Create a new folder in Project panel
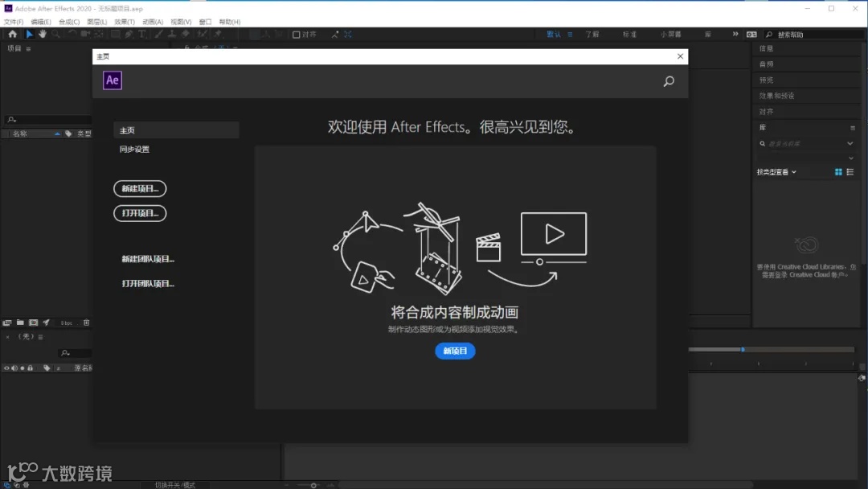The width and height of the screenshot is (868, 489). coord(20,323)
